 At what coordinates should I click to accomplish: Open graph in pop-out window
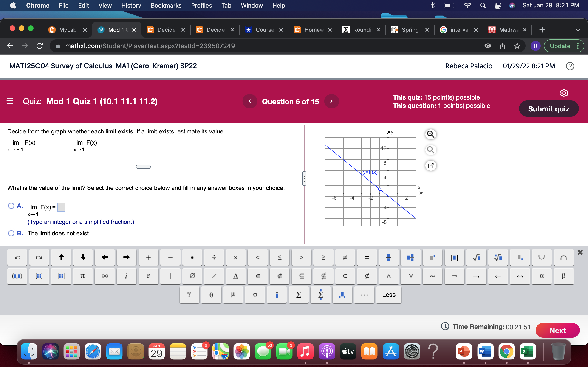[431, 166]
